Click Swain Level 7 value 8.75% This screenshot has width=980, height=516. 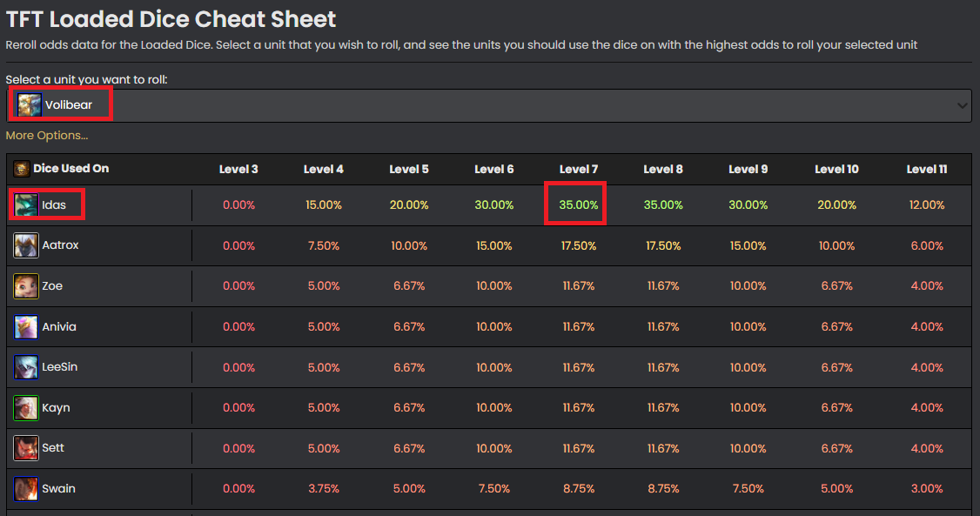point(579,489)
